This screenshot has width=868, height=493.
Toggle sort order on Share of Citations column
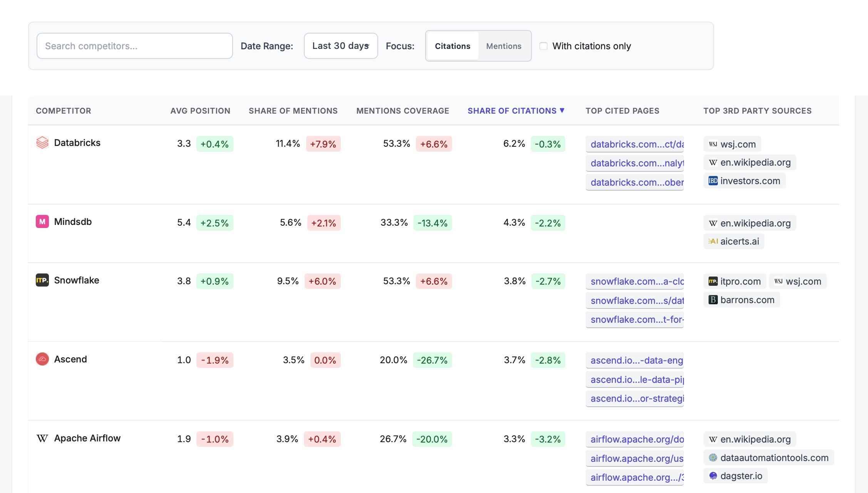pos(516,111)
